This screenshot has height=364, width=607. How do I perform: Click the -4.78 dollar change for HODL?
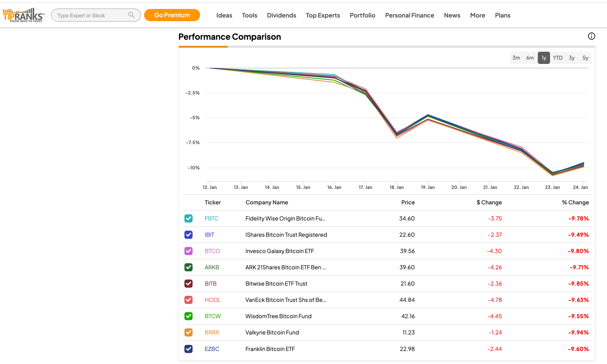(x=495, y=300)
